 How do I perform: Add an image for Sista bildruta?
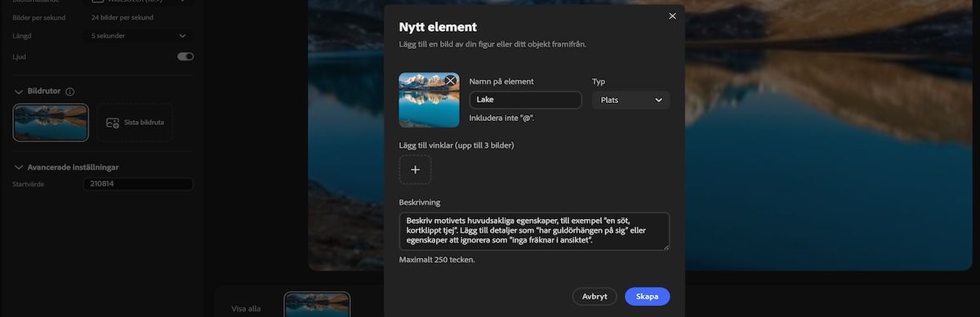coord(135,123)
